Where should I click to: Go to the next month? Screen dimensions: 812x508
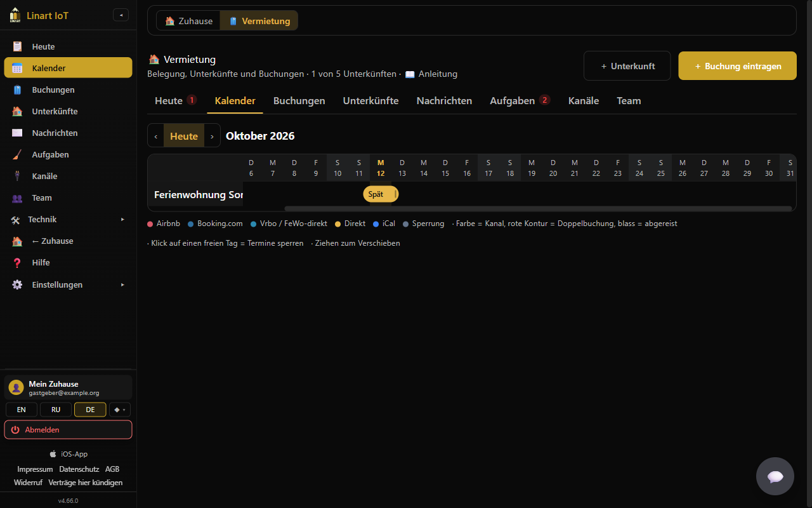tap(212, 136)
